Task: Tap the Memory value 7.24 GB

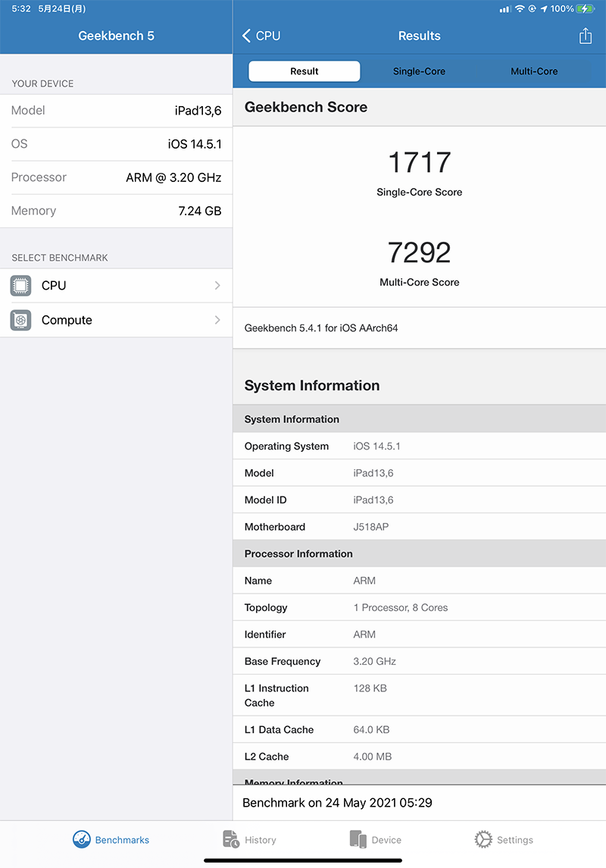Action: pos(200,211)
